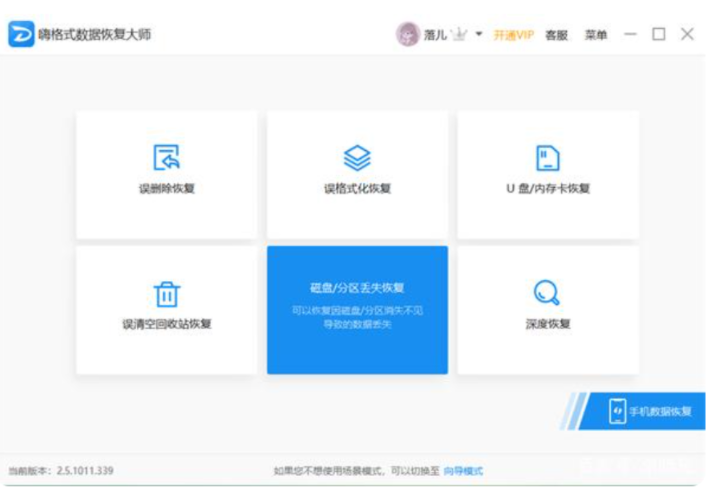Image resolution: width=709 pixels, height=490 pixels.
Task: Select the U 盘/内存卡恢复 label text
Action: click(548, 188)
